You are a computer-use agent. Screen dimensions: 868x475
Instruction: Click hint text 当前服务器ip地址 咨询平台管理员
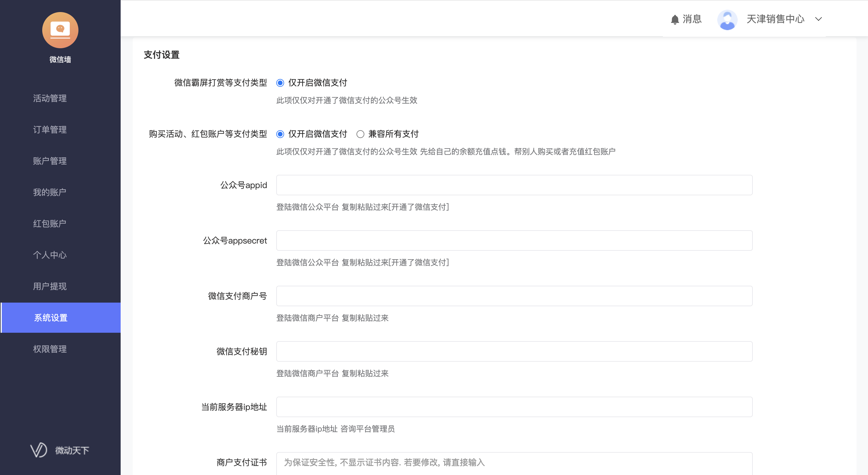[335, 429]
